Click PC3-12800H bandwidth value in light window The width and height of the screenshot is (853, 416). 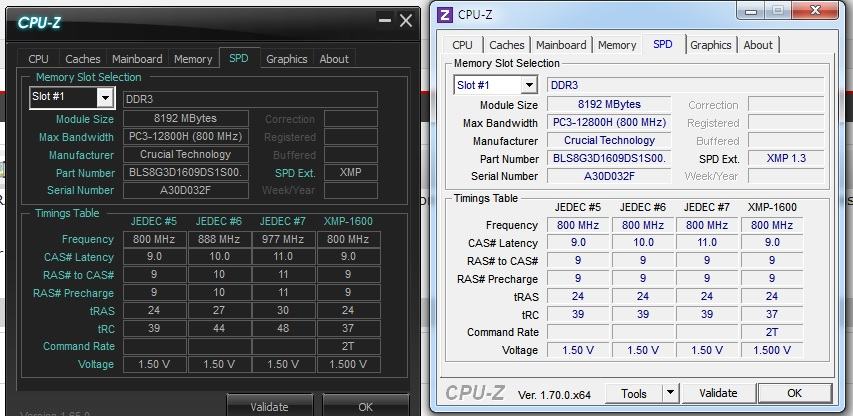click(609, 122)
